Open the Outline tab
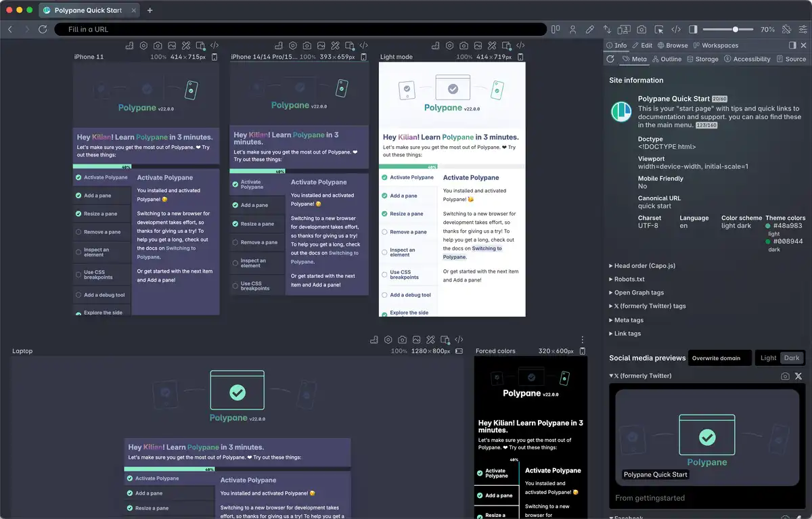The height and width of the screenshot is (519, 812). pos(667,59)
